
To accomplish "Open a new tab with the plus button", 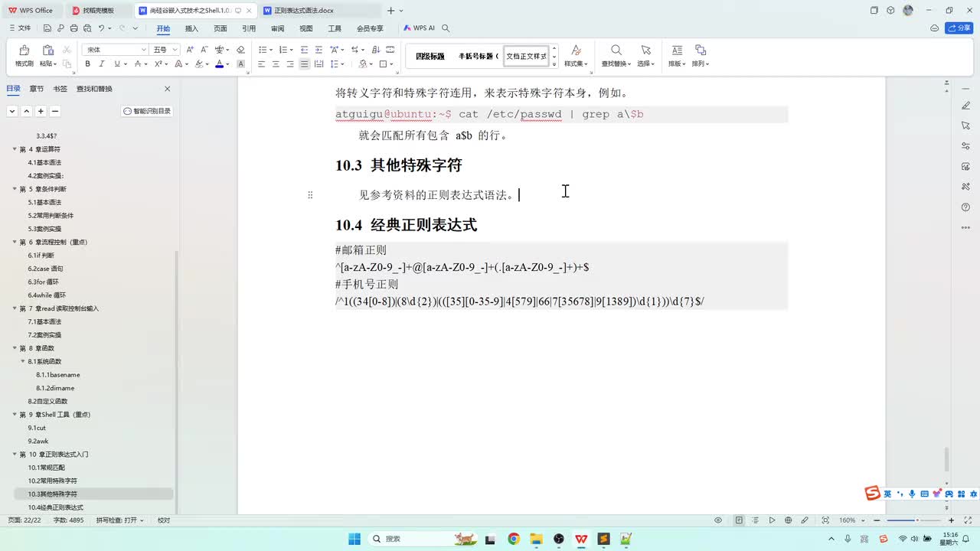I will tap(391, 11).
